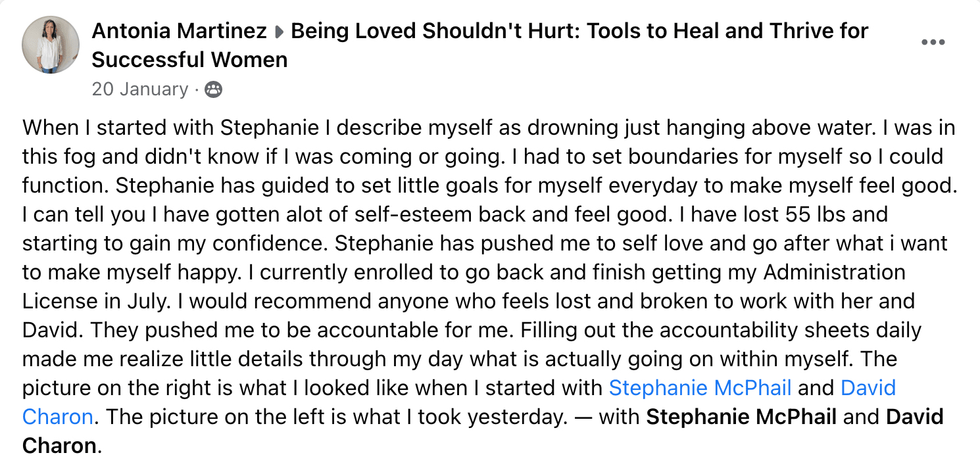The height and width of the screenshot is (476, 980).
Task: Click "Successful Women" in the group title
Action: [189, 60]
